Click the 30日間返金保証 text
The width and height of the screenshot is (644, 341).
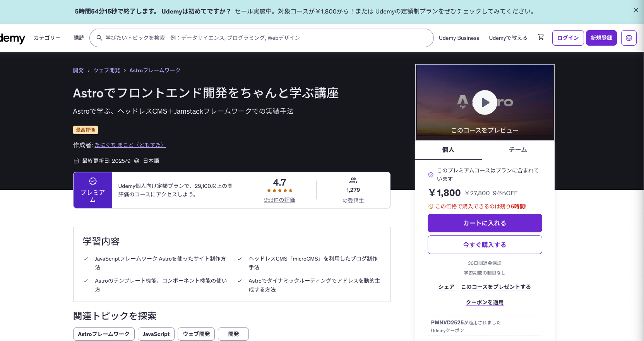pos(485,263)
